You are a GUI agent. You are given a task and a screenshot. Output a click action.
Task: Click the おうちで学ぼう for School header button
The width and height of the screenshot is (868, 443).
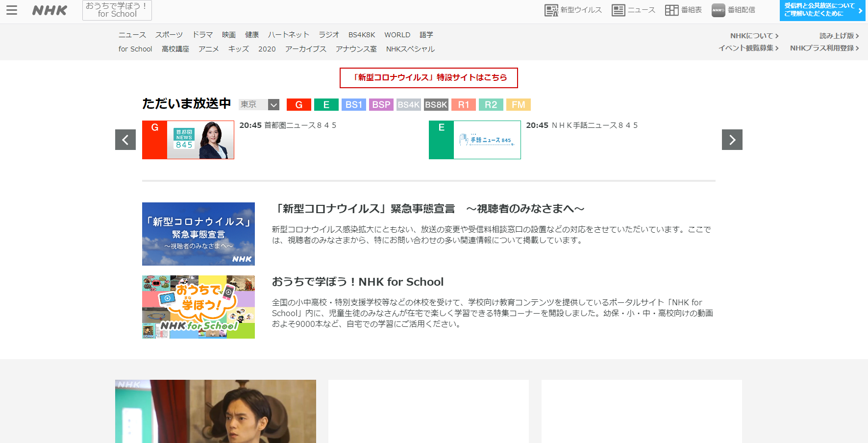(x=117, y=10)
